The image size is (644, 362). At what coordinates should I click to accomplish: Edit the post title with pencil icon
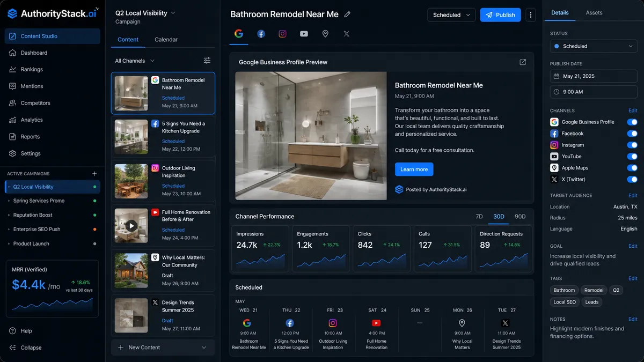(x=347, y=14)
